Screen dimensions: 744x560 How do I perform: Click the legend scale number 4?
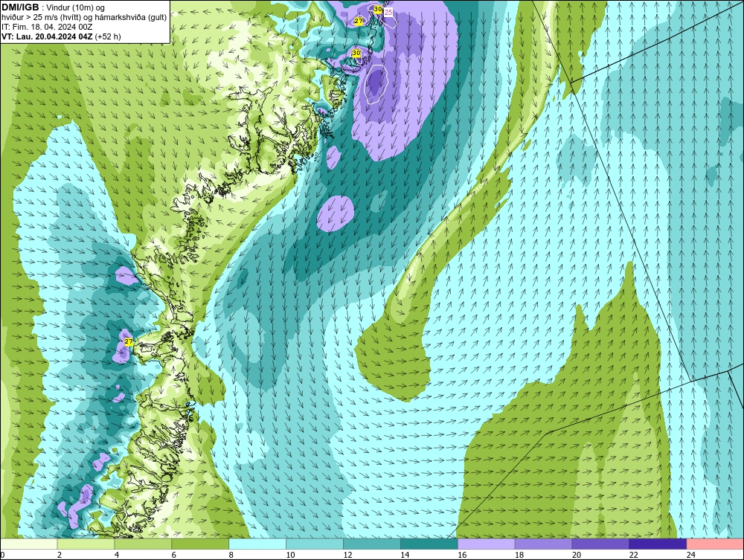(x=117, y=555)
